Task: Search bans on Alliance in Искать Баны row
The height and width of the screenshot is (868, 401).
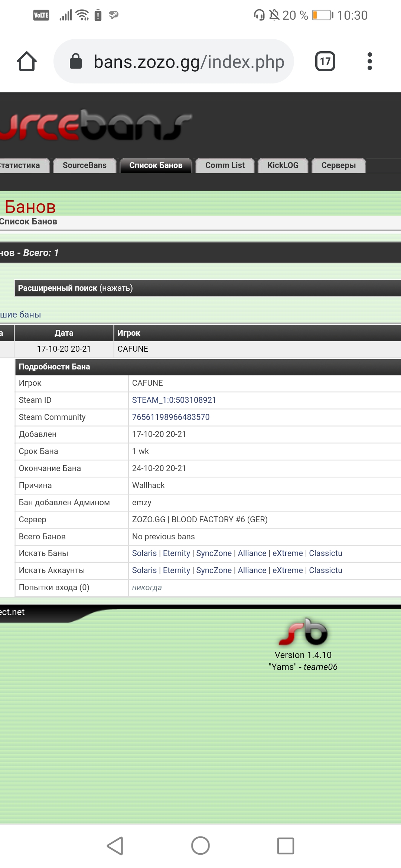Action: click(x=252, y=553)
